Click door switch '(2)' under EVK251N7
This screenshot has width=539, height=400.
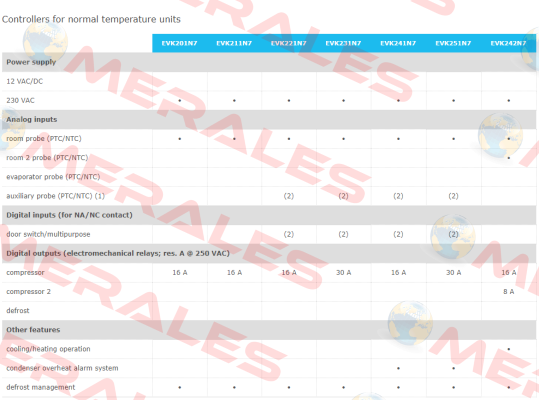click(453, 234)
